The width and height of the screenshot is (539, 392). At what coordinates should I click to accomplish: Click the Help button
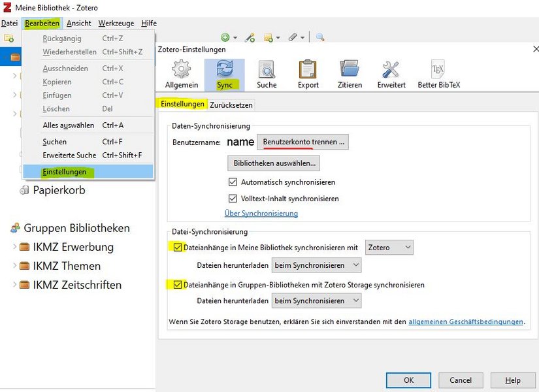click(x=512, y=380)
